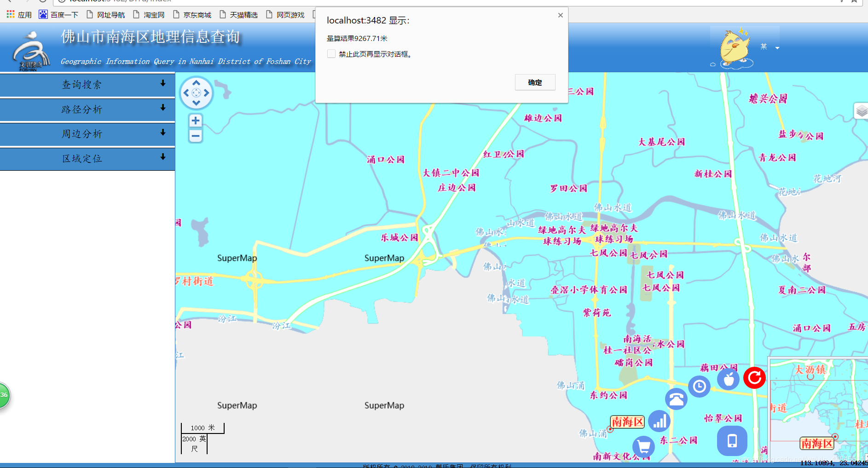Click the arrow beside 区域定位

163,157
